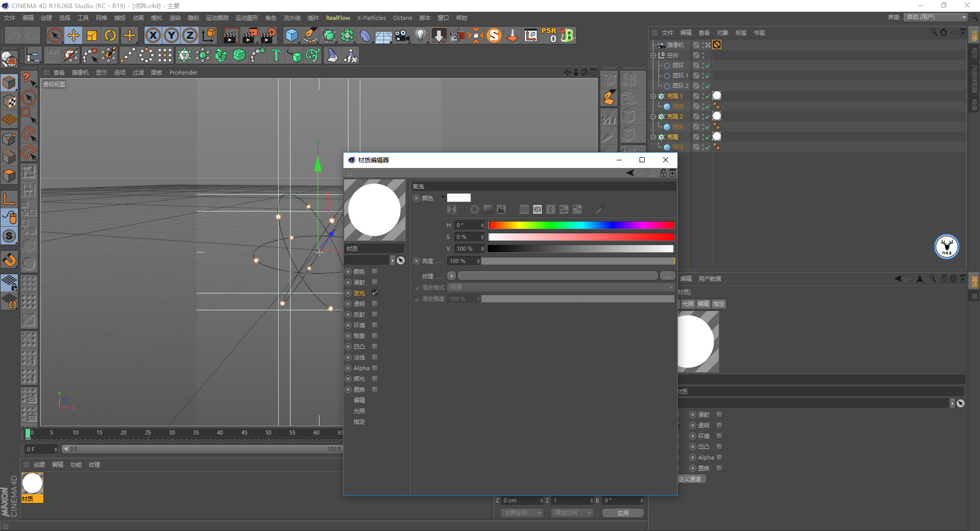
Task: Open the 文件 menu in main menu bar
Action: click(x=10, y=18)
